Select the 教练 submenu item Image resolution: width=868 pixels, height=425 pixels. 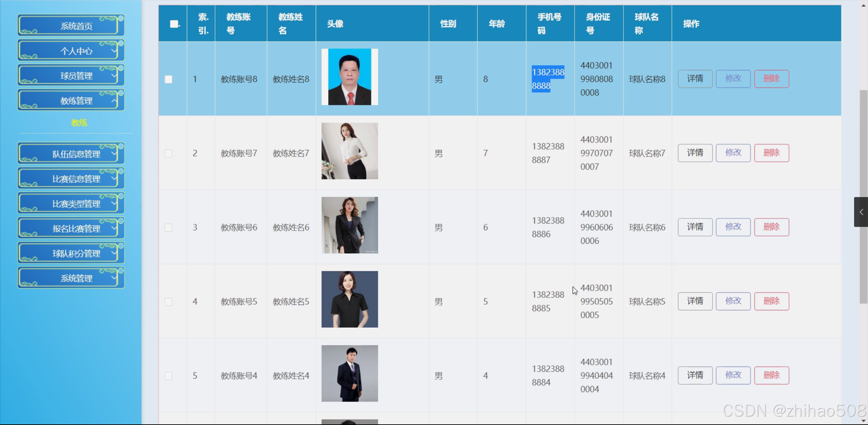[x=79, y=122]
